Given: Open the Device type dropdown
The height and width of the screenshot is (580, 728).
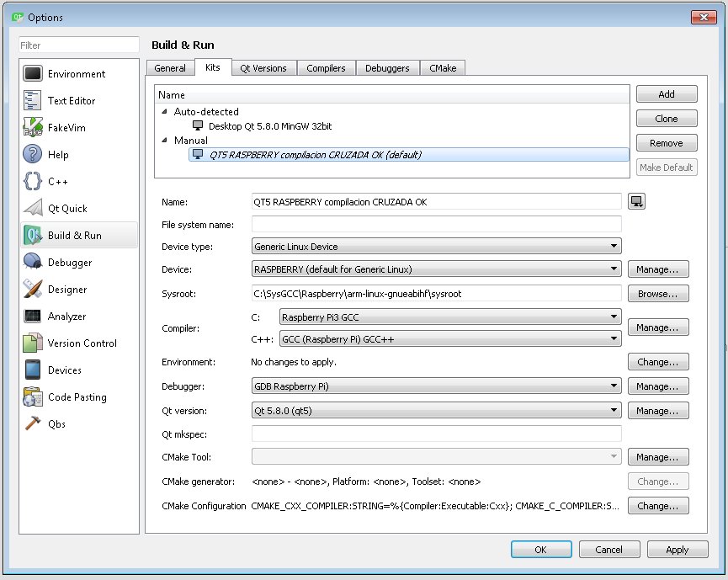Looking at the screenshot, I should (x=437, y=246).
